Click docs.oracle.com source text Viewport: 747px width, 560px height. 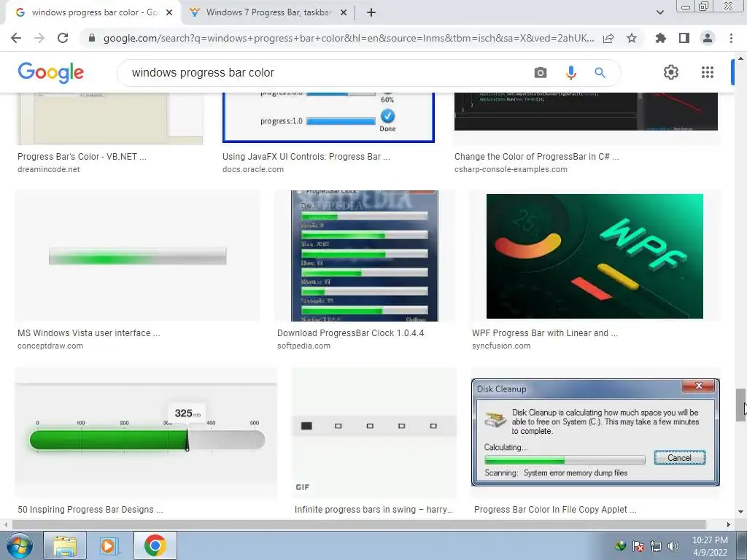point(253,169)
